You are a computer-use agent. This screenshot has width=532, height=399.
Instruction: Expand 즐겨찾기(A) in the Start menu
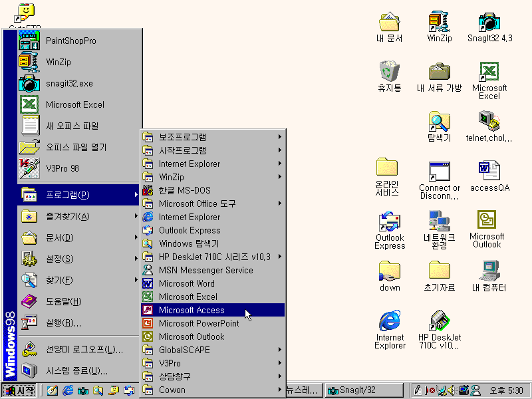click(x=78, y=217)
